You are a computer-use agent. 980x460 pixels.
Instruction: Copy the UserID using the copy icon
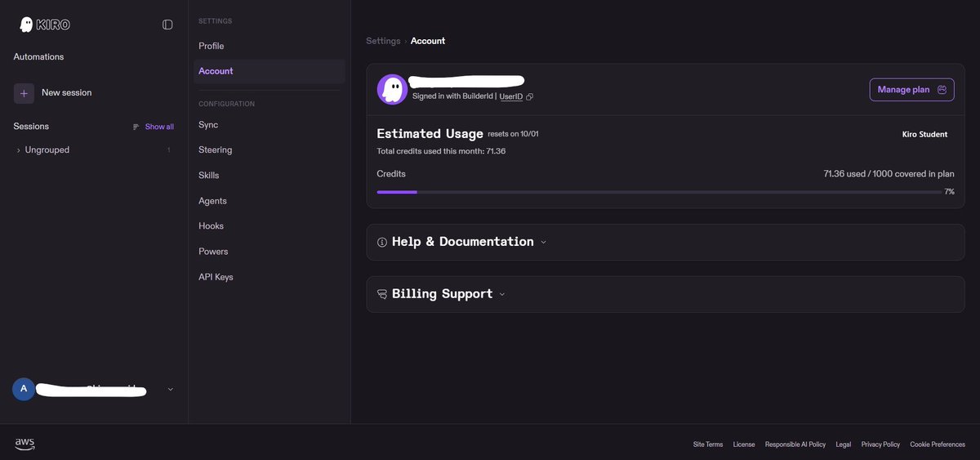point(529,96)
